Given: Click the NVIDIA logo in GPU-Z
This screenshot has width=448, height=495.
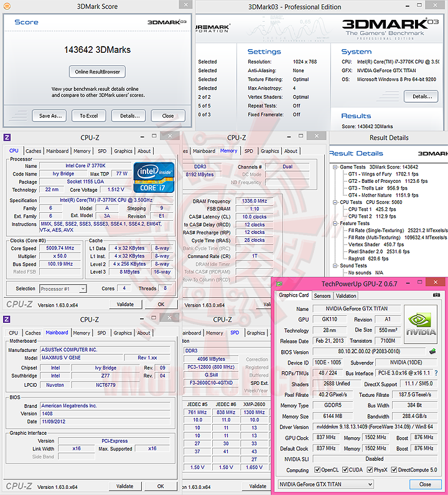Looking at the screenshot, I should pyautogui.click(x=421, y=324).
